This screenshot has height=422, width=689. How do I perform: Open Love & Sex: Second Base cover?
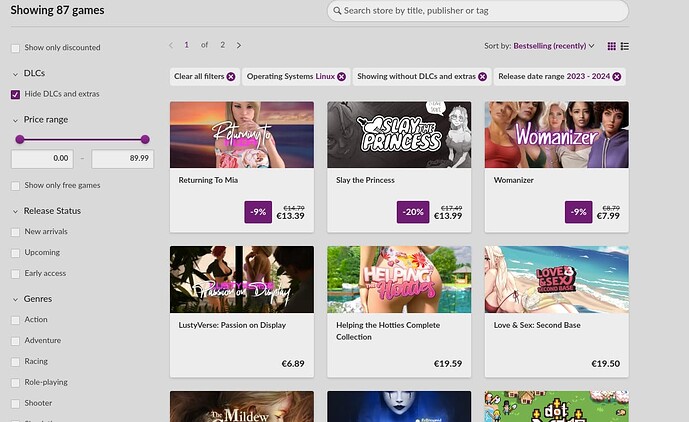tap(557, 280)
